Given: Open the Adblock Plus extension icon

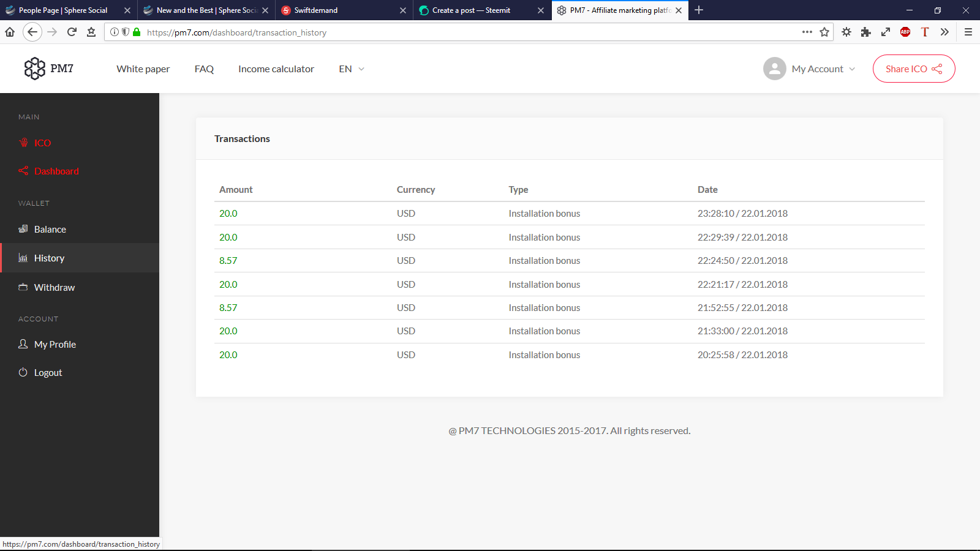Looking at the screenshot, I should pyautogui.click(x=905, y=32).
